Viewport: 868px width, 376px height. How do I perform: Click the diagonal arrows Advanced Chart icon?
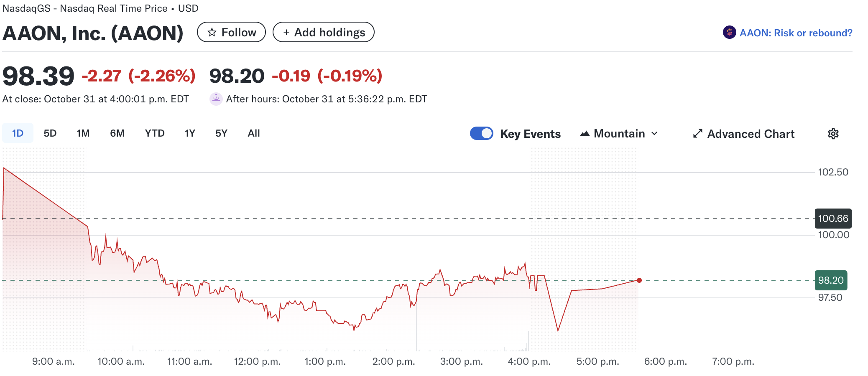[x=697, y=133]
